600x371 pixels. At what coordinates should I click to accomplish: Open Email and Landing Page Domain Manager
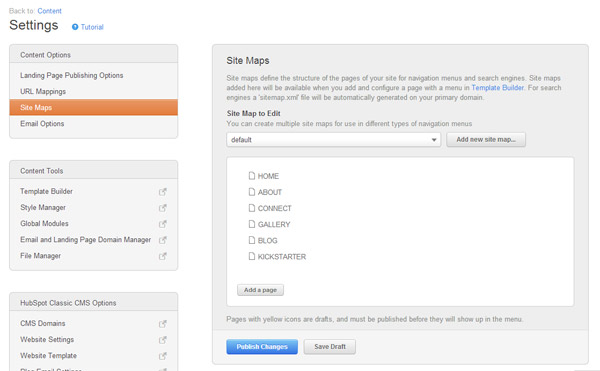tap(85, 239)
